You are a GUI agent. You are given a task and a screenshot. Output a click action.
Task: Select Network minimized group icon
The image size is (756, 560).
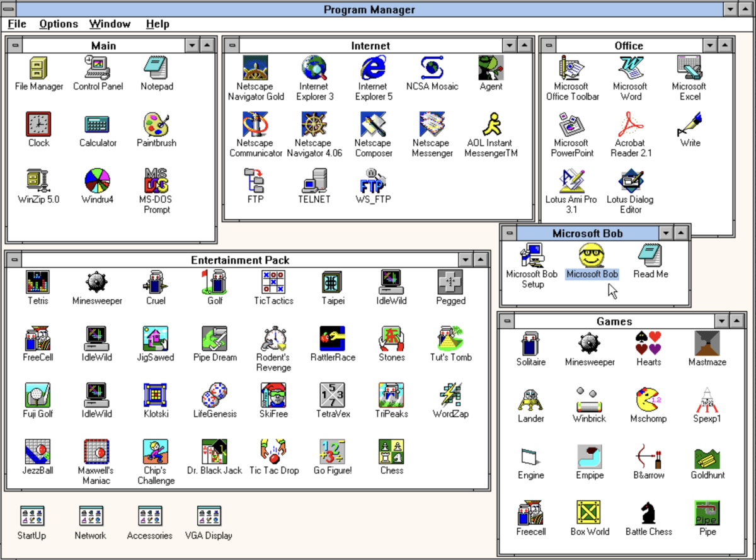tap(91, 517)
